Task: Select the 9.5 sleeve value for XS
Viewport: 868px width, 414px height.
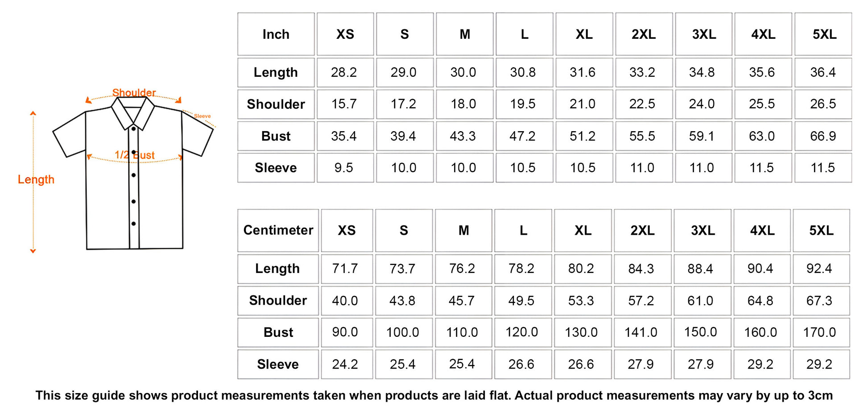Action: (x=344, y=168)
